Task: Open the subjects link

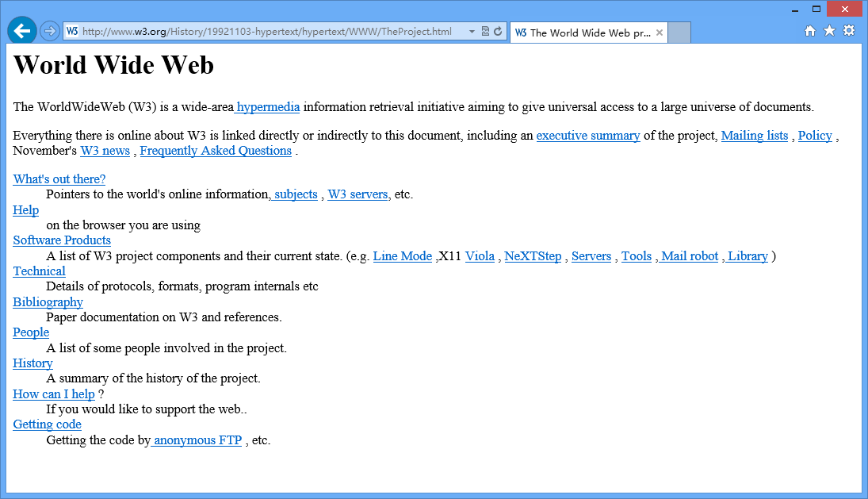Action: 295,194
